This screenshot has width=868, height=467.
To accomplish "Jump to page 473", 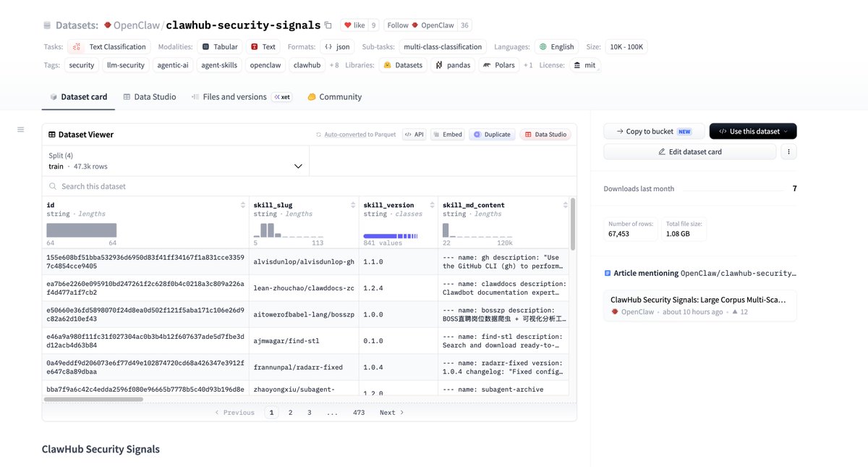I will click(359, 413).
